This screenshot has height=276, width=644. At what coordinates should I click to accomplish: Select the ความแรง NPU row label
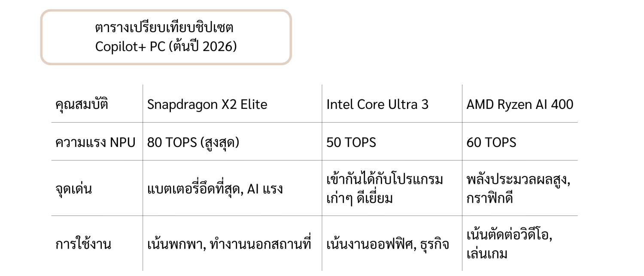point(95,142)
